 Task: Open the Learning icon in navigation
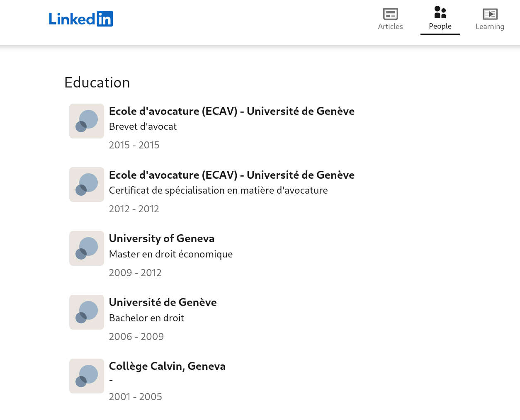[x=490, y=14]
